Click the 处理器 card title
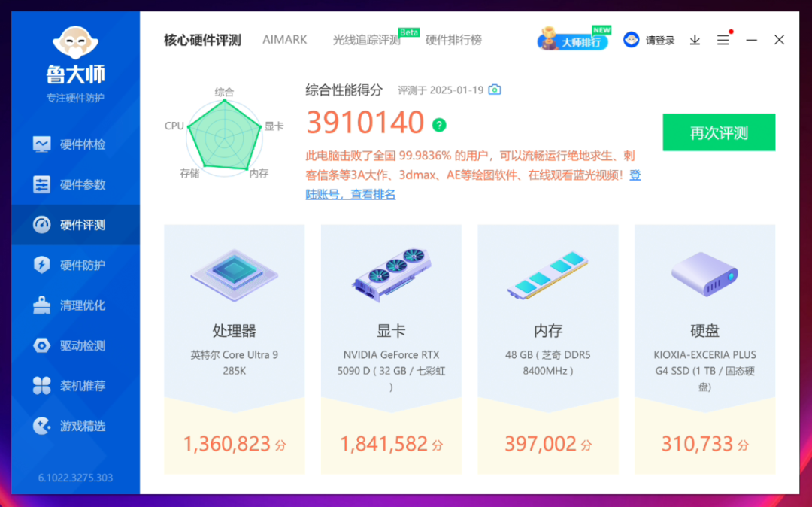The height and width of the screenshot is (507, 812). [x=234, y=330]
